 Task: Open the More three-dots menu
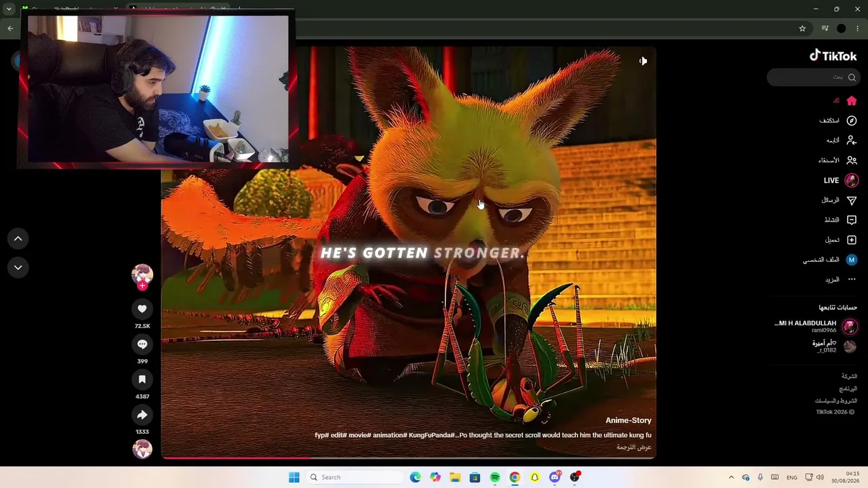[852, 279]
